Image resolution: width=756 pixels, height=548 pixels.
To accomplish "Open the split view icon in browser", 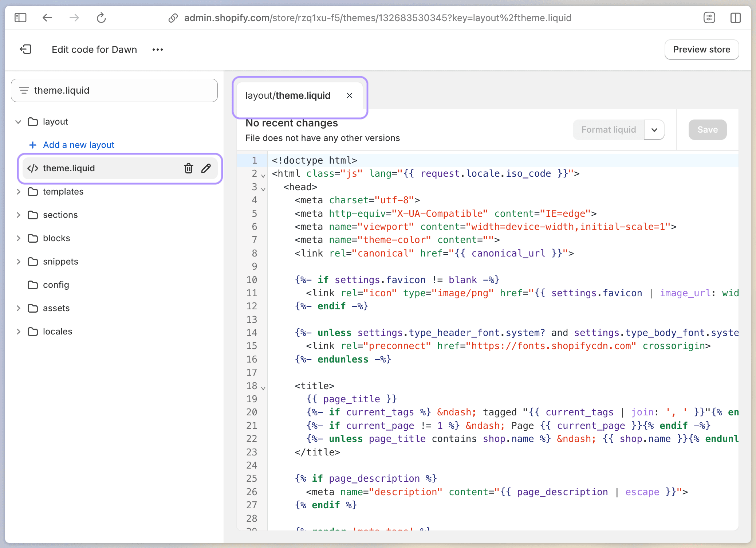I will click(735, 17).
